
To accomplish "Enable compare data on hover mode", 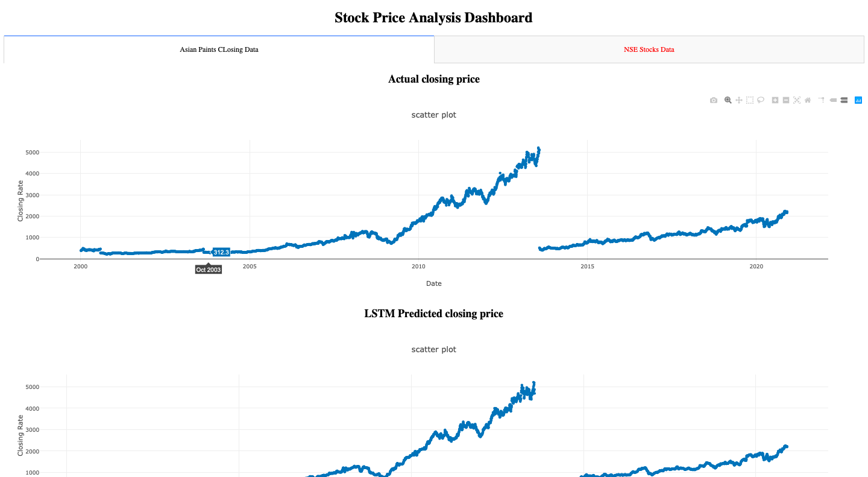I will [844, 100].
